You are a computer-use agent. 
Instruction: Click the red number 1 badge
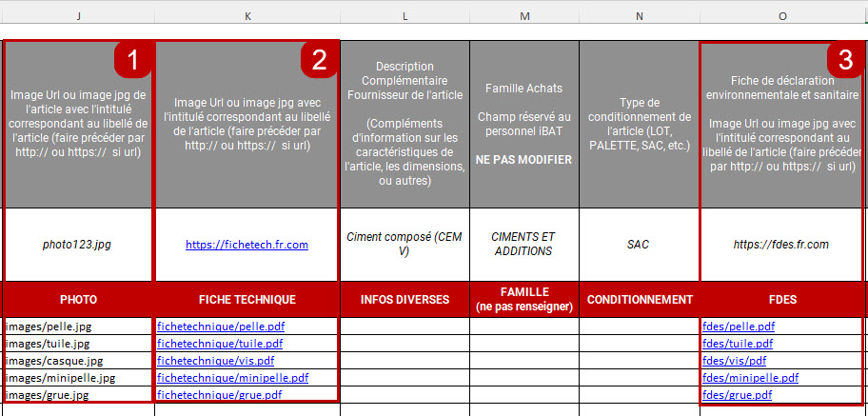(132, 60)
